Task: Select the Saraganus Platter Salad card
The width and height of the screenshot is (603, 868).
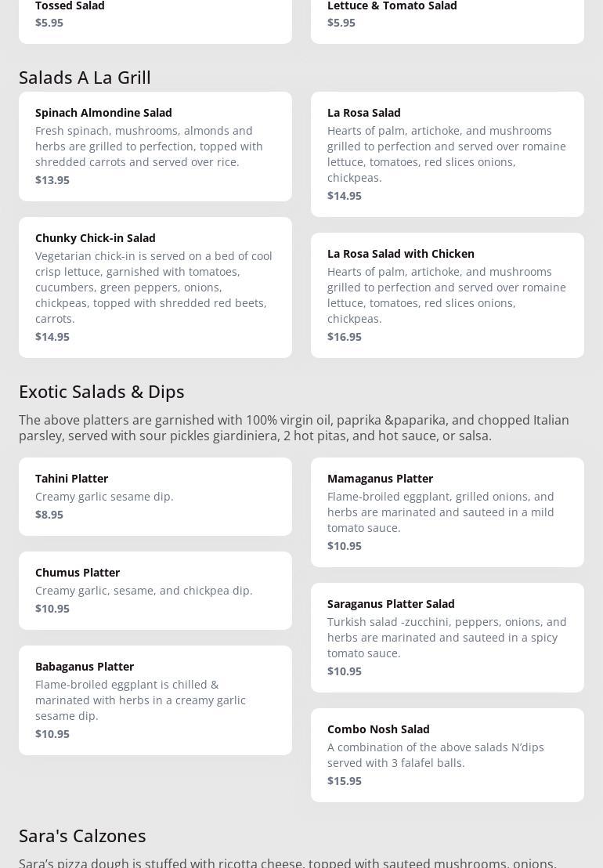Action: coord(447,637)
